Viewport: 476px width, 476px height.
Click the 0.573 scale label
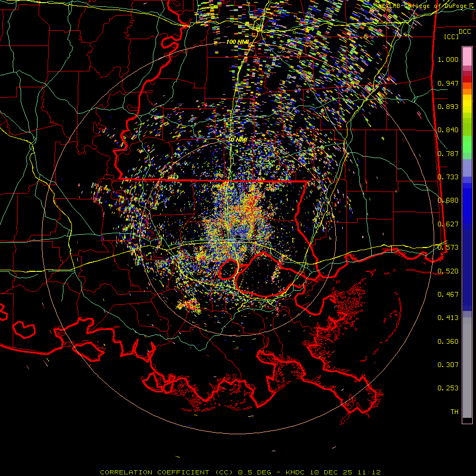448,248
